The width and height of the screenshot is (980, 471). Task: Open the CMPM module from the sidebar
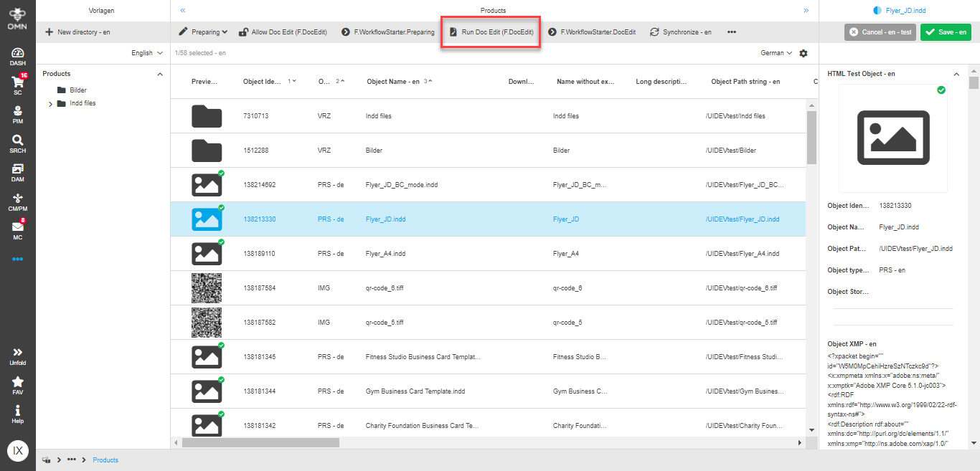(17, 201)
